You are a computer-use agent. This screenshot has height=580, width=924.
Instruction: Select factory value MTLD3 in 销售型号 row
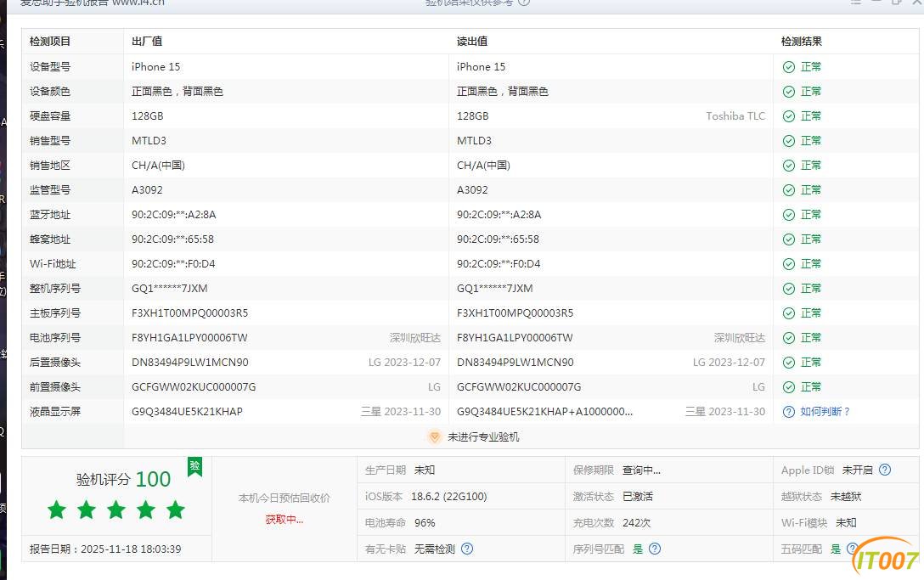click(149, 141)
